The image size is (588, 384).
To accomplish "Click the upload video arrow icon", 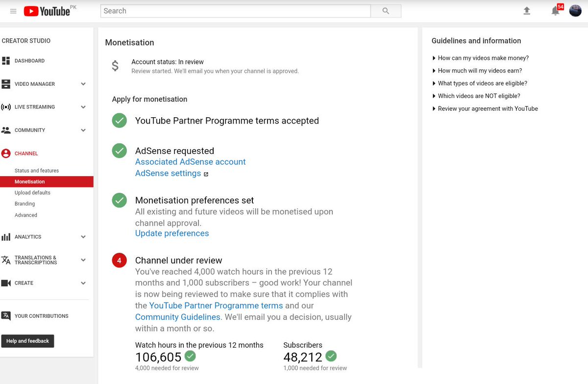I will [527, 11].
